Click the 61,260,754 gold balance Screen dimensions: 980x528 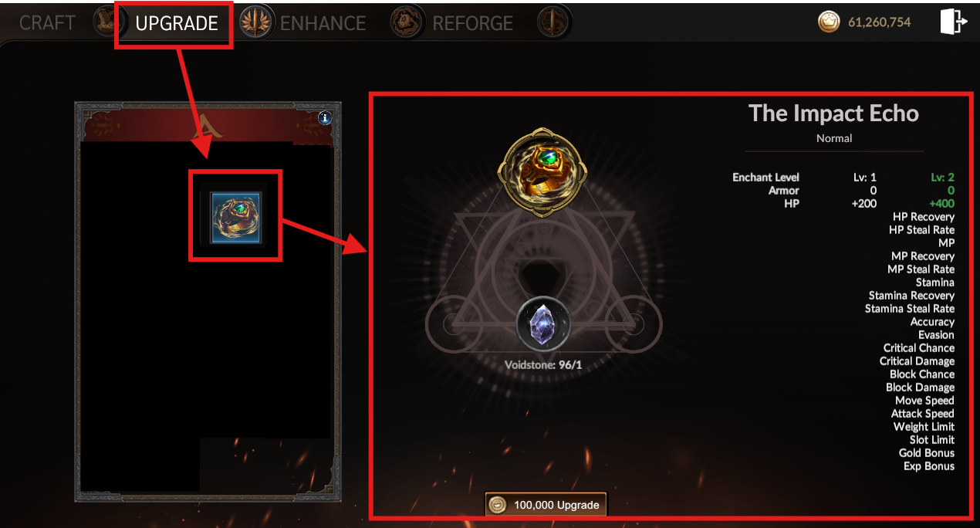[x=879, y=22]
